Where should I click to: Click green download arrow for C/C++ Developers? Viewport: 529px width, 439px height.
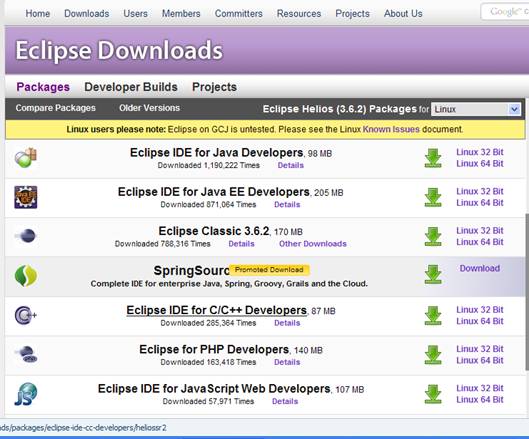[433, 315]
